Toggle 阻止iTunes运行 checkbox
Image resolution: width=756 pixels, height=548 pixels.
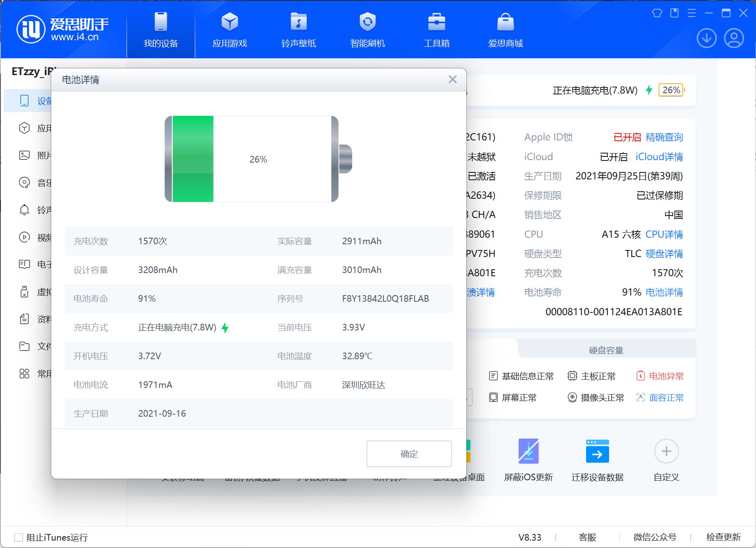pyautogui.click(x=18, y=537)
